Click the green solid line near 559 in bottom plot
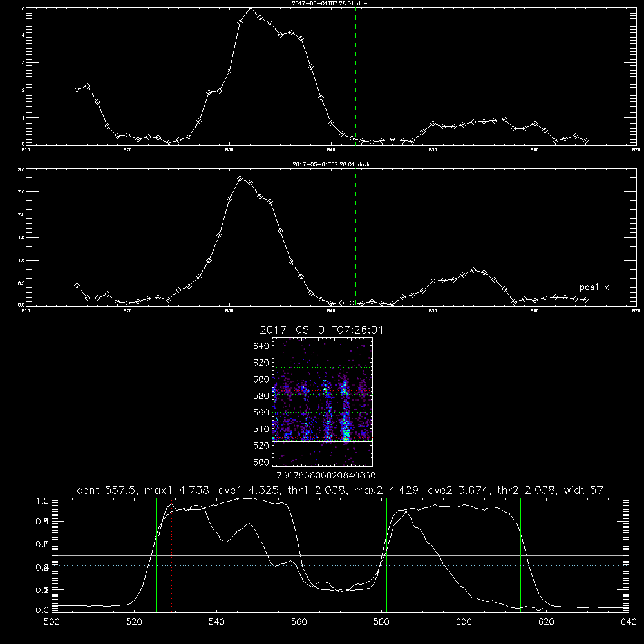 click(296, 554)
